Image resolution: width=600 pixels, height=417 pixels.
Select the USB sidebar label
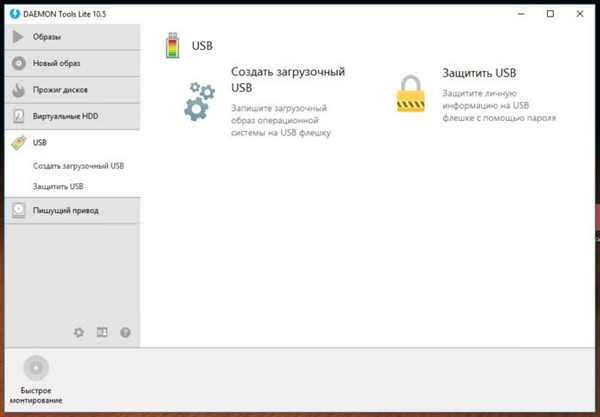coord(40,143)
